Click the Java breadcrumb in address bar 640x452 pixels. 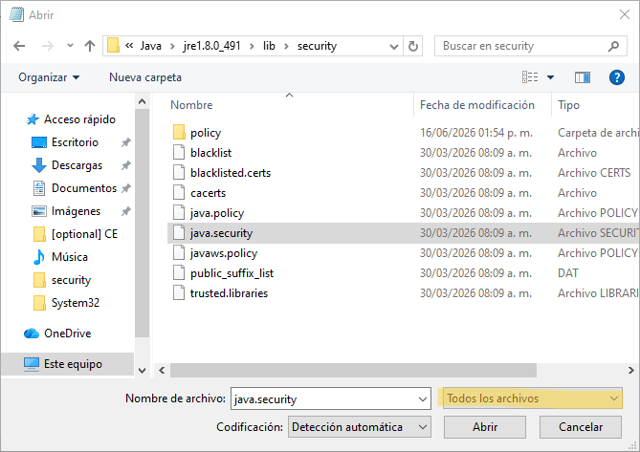(x=151, y=46)
